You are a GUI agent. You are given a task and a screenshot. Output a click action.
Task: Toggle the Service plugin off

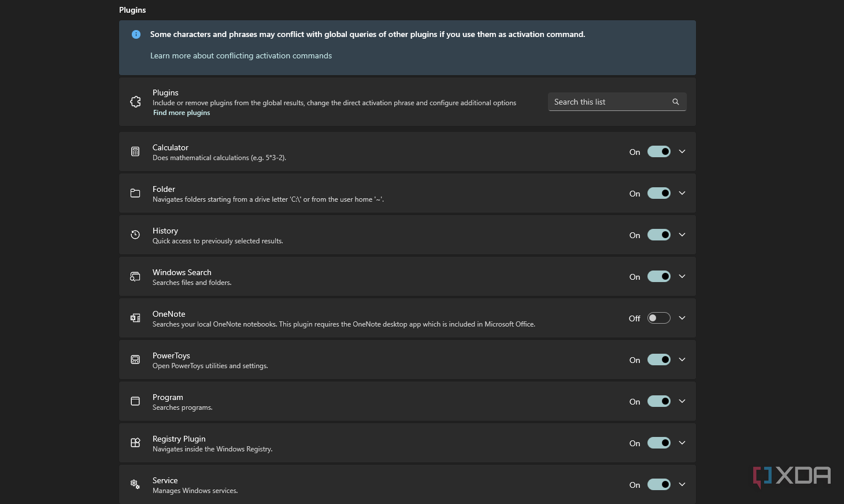pos(659,484)
